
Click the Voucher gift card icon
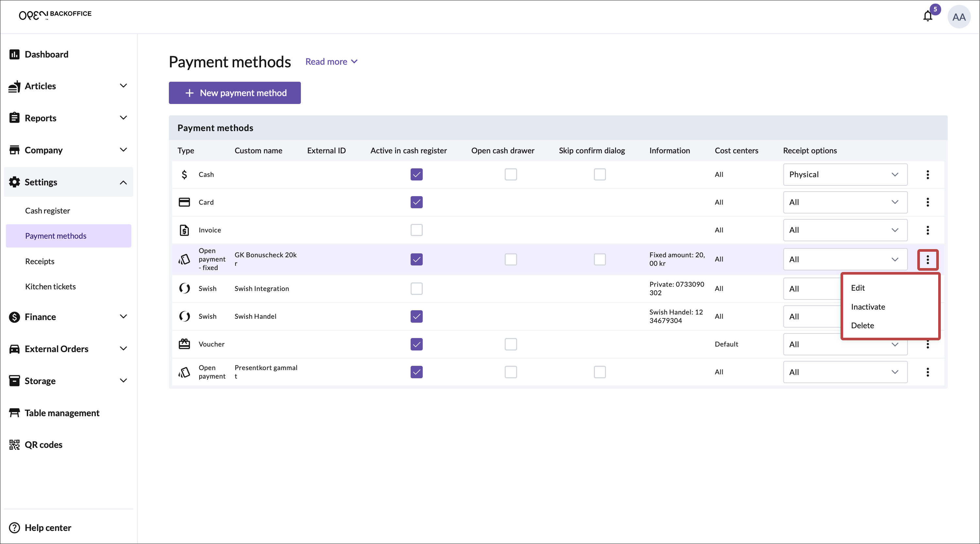[x=185, y=344]
